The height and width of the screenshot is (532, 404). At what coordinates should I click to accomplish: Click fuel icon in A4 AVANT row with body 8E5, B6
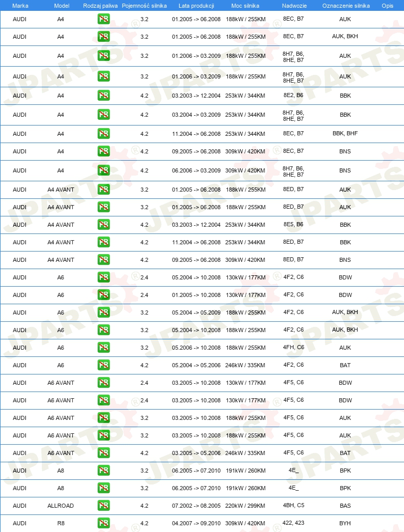pyautogui.click(x=103, y=225)
